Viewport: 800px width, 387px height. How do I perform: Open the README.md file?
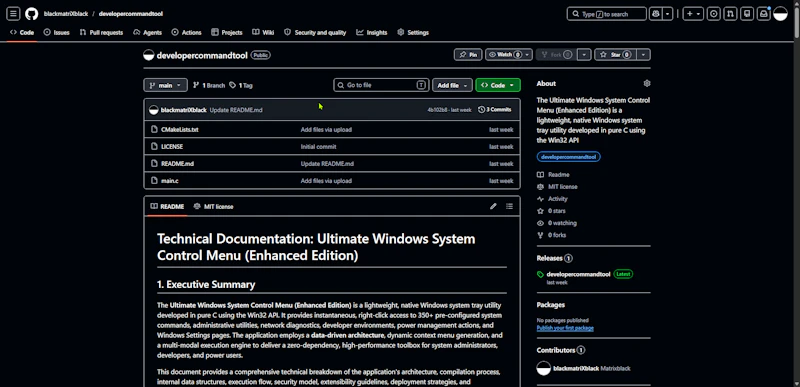click(x=177, y=164)
